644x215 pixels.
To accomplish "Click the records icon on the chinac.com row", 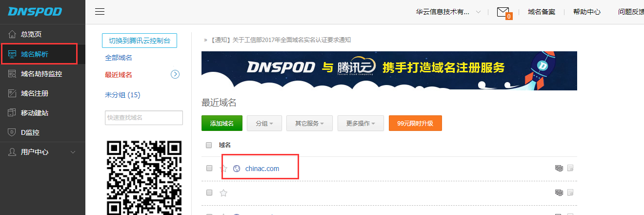I will pos(559,169).
